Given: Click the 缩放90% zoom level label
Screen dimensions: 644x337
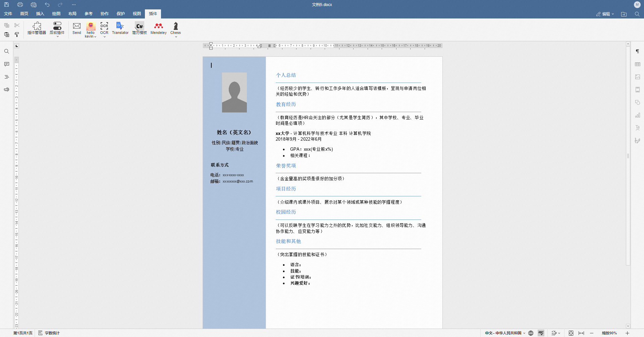Looking at the screenshot, I should click(x=609, y=333).
